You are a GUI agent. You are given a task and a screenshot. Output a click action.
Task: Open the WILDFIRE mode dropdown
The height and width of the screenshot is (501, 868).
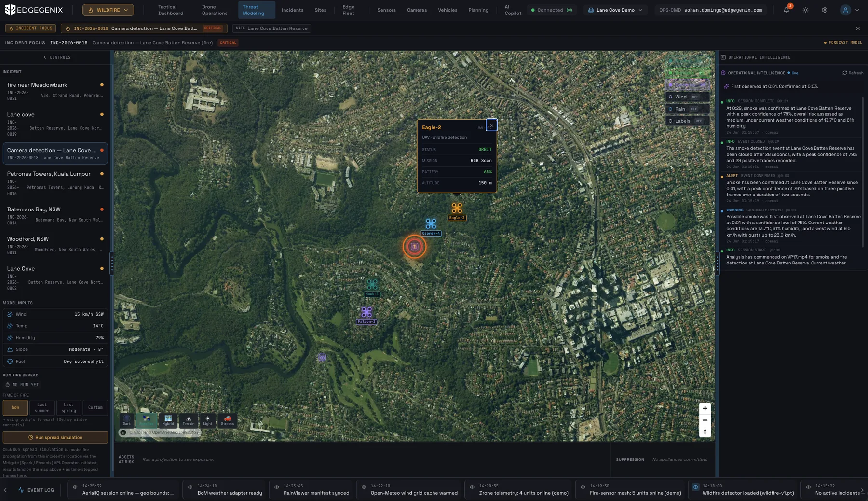108,10
